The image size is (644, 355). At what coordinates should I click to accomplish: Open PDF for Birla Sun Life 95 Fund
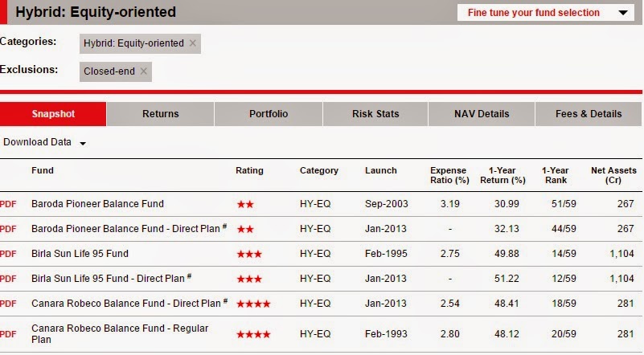(x=7, y=254)
